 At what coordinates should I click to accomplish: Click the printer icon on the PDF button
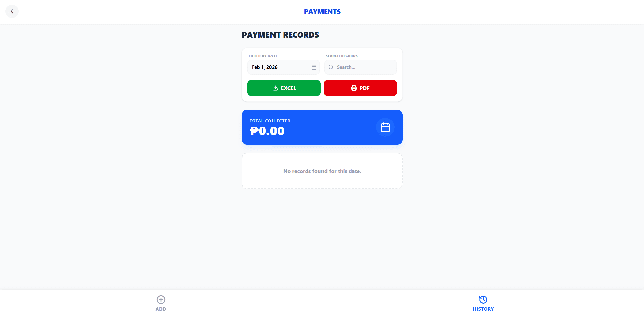click(354, 88)
